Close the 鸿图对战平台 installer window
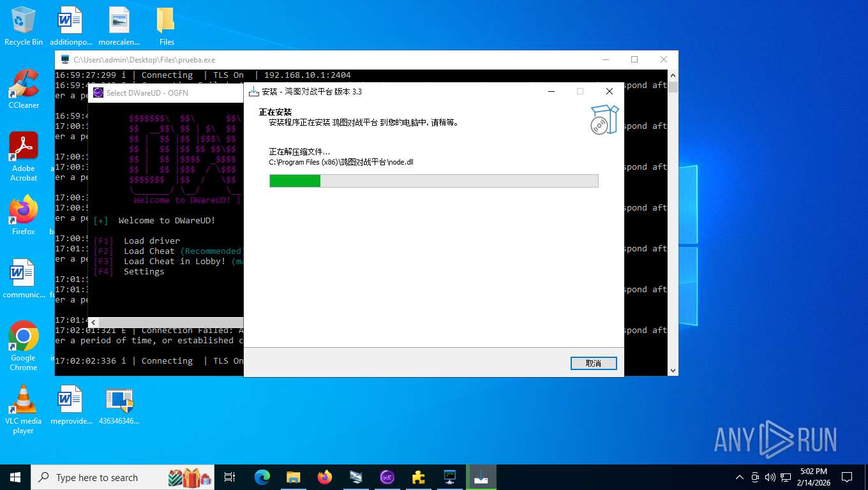Image resolution: width=868 pixels, height=490 pixels. tap(610, 91)
